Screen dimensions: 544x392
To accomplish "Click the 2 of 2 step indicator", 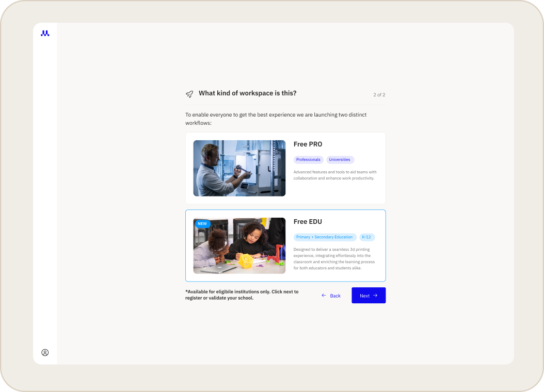I will point(379,94).
